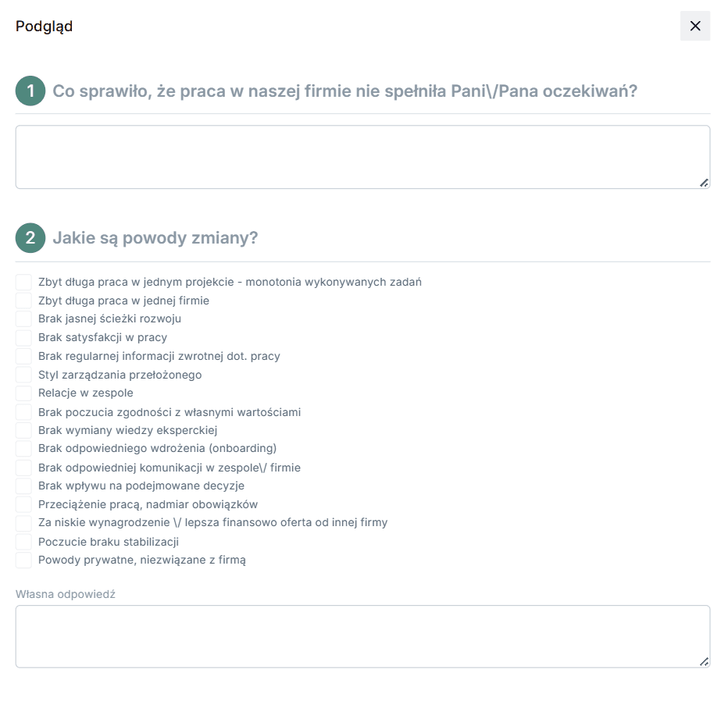
Task: Click the Własna odpowiedź text area
Action: click(362, 636)
